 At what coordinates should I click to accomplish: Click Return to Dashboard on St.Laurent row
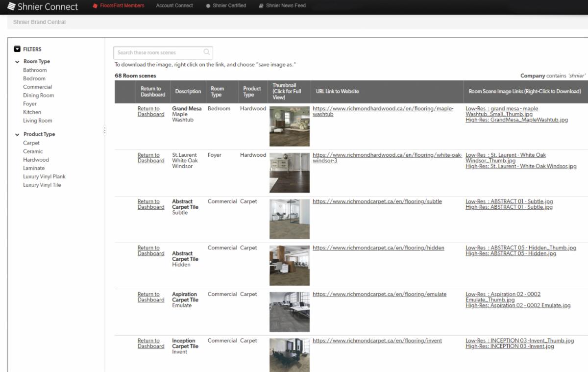point(150,158)
